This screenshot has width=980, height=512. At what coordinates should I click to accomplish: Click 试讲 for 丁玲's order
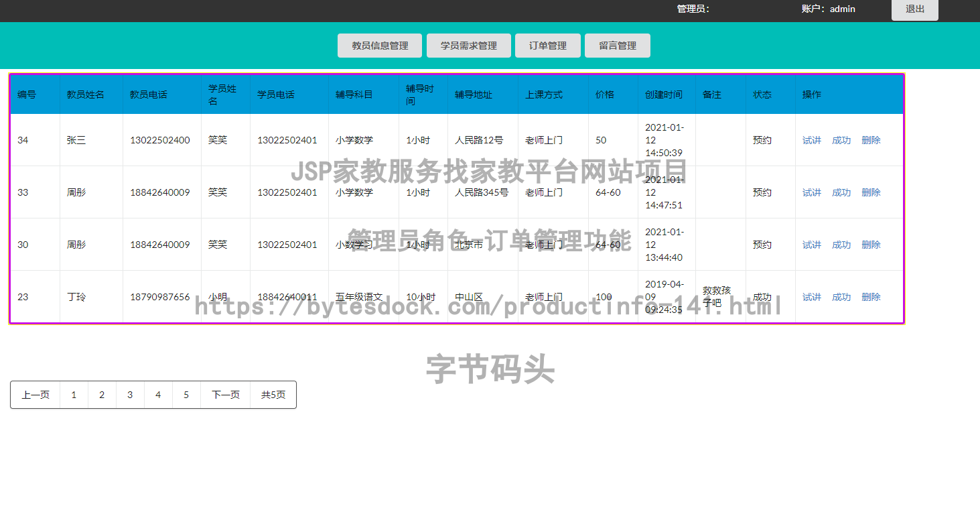pos(811,297)
